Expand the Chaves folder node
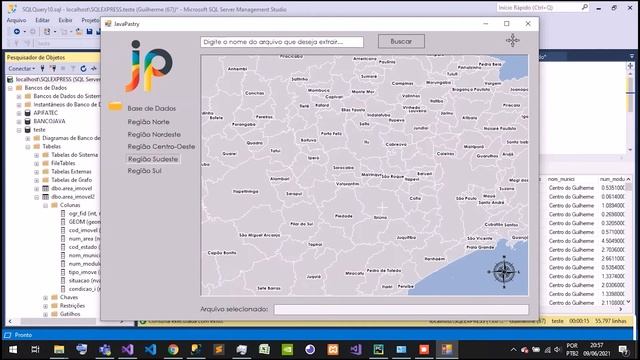 click(x=46, y=298)
